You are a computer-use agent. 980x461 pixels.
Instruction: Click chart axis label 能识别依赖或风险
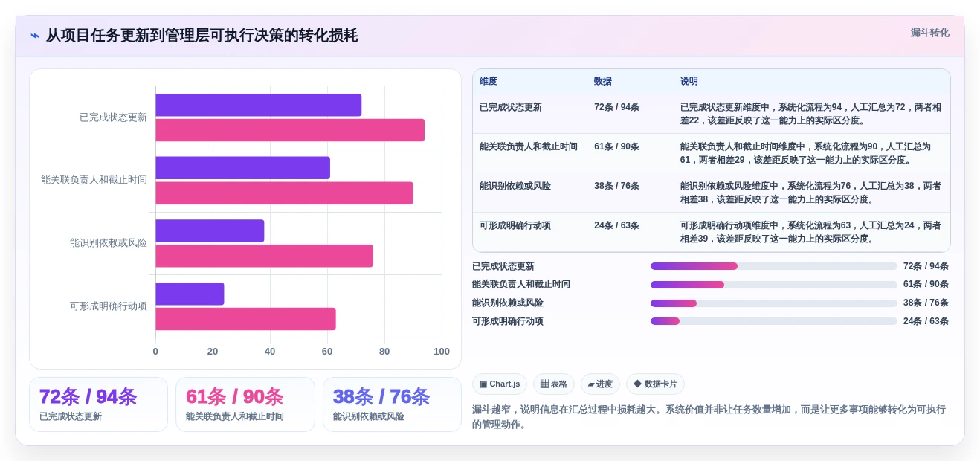(x=109, y=243)
